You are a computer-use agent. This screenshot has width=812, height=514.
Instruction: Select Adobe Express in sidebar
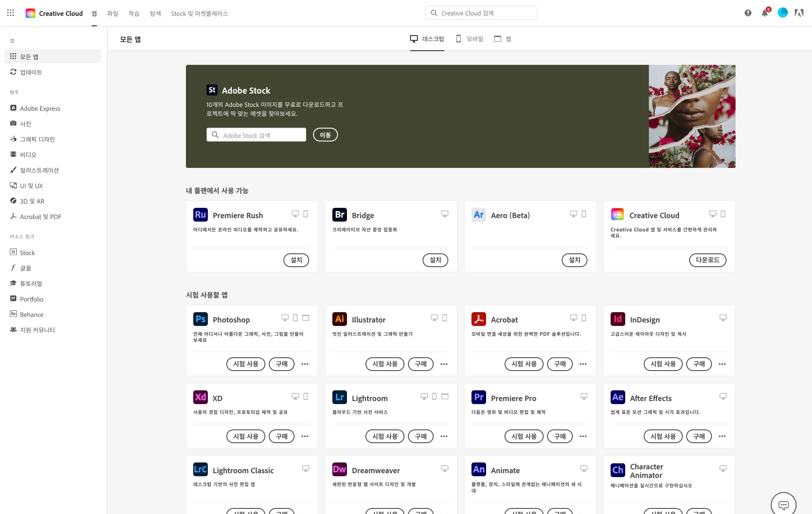53,108
